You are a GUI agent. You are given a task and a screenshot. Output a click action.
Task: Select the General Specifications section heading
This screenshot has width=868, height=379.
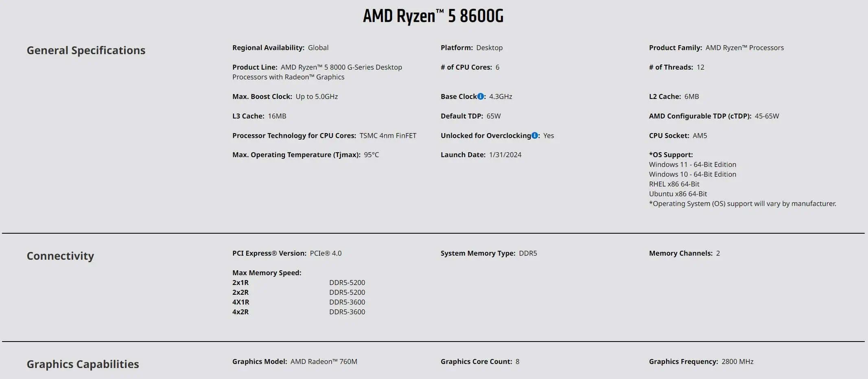pos(86,50)
